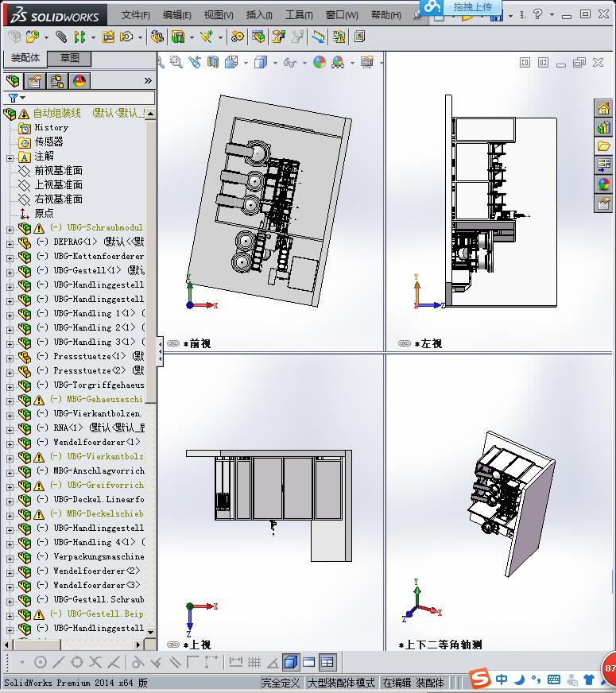
Task: Click the Reference Geometry icon
Action: 207,37
